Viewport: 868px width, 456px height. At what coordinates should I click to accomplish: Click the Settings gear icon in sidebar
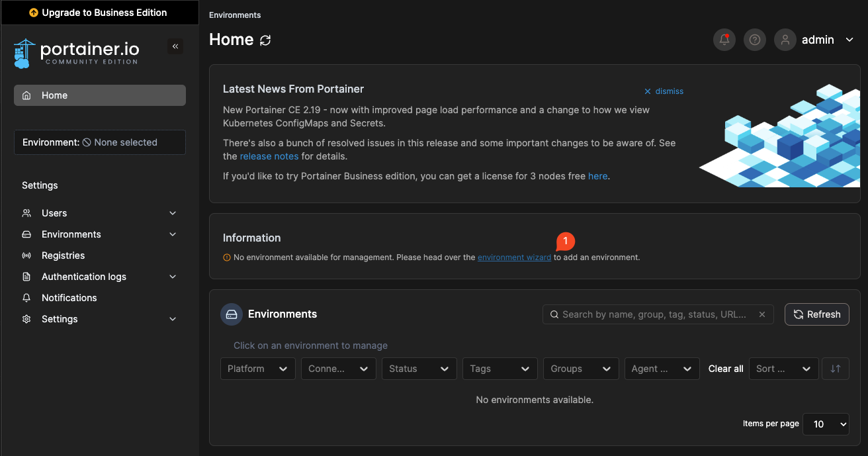pyautogui.click(x=26, y=319)
